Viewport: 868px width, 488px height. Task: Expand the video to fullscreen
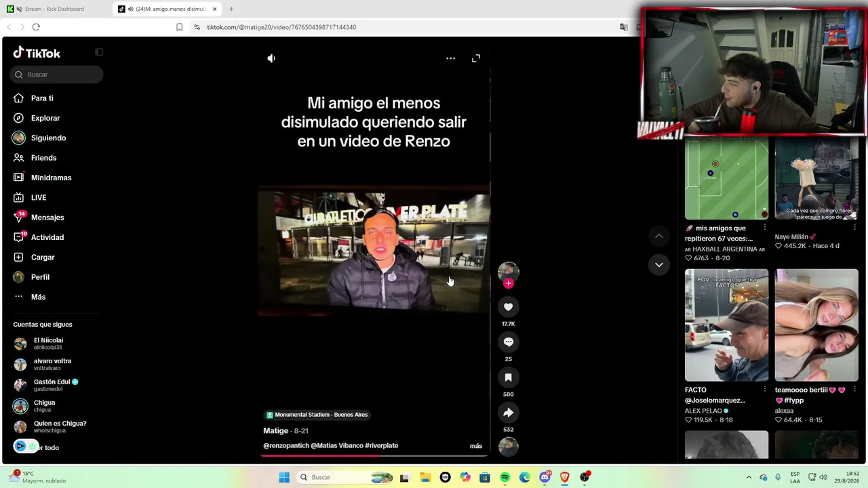(476, 58)
